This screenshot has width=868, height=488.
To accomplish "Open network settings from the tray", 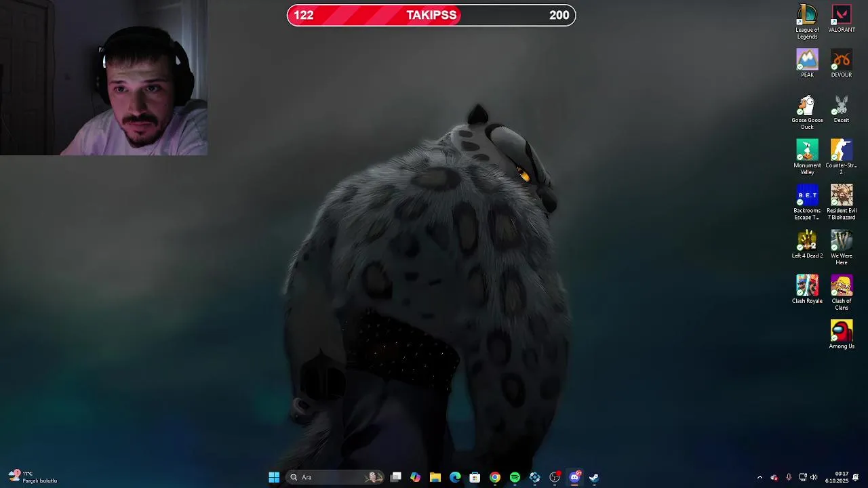I will click(x=803, y=477).
